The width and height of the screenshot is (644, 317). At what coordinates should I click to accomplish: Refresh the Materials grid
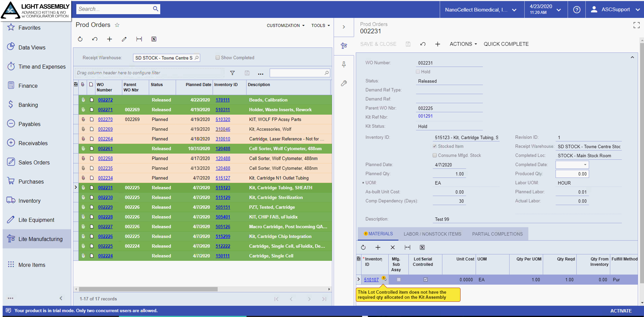(363, 247)
